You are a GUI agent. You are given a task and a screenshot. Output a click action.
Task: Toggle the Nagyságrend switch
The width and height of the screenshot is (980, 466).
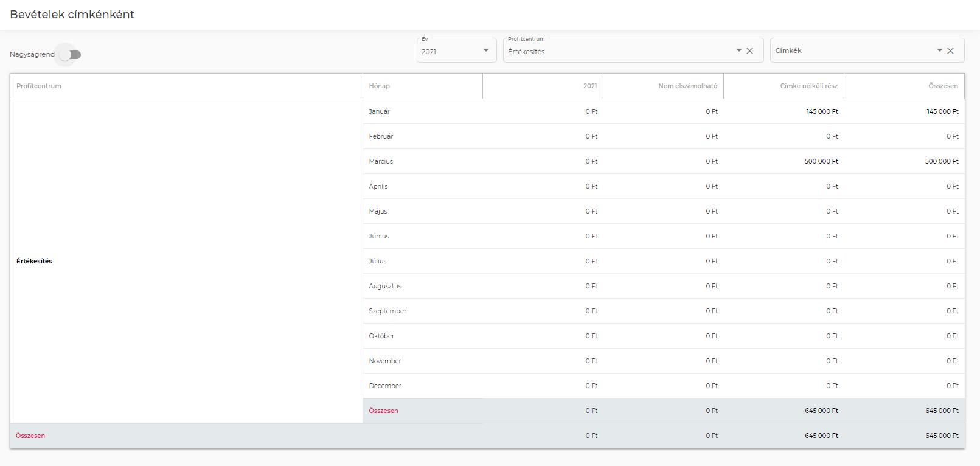tap(70, 55)
